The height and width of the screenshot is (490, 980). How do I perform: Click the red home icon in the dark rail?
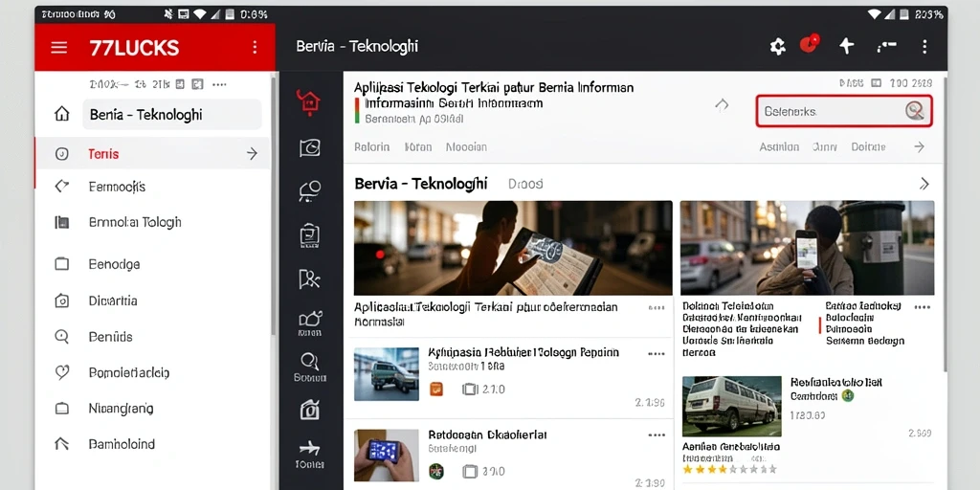click(x=309, y=103)
